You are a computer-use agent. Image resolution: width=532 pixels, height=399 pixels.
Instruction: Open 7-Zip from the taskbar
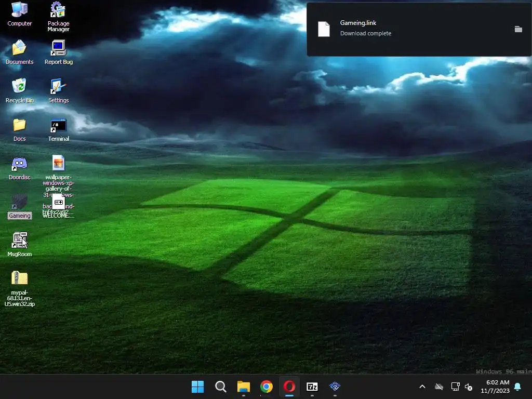point(312,387)
